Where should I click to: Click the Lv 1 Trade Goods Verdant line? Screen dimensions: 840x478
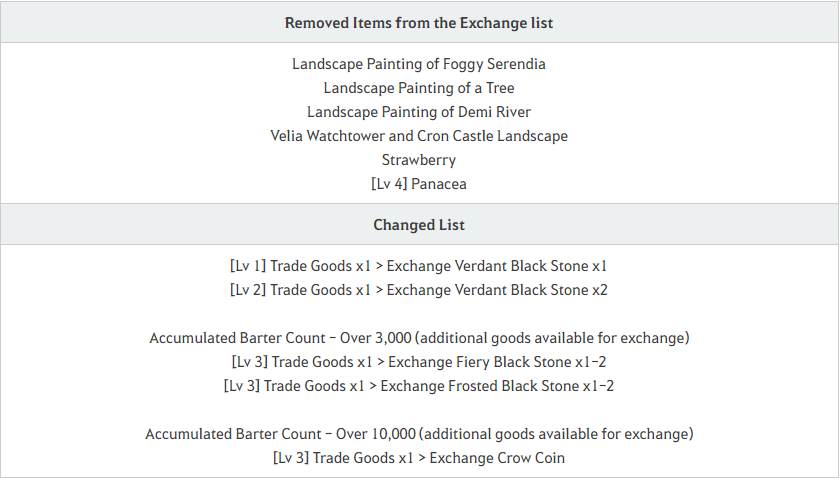click(x=418, y=266)
